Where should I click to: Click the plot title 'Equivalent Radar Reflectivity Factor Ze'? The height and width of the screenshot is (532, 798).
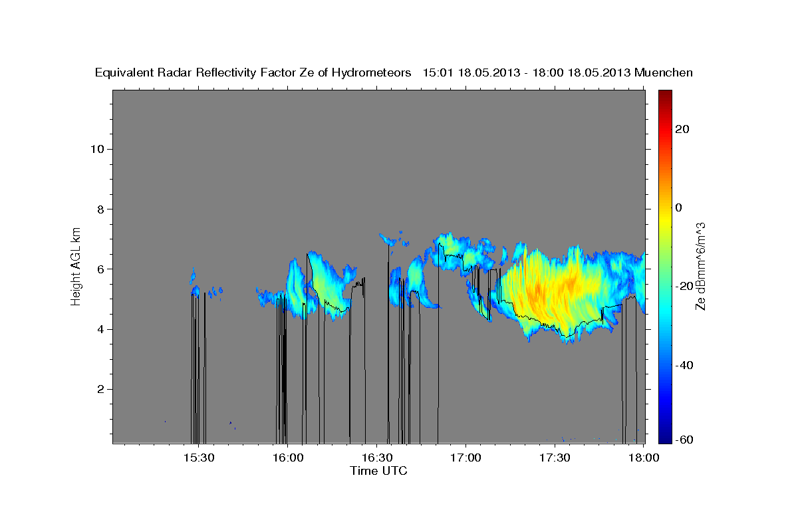(x=204, y=72)
